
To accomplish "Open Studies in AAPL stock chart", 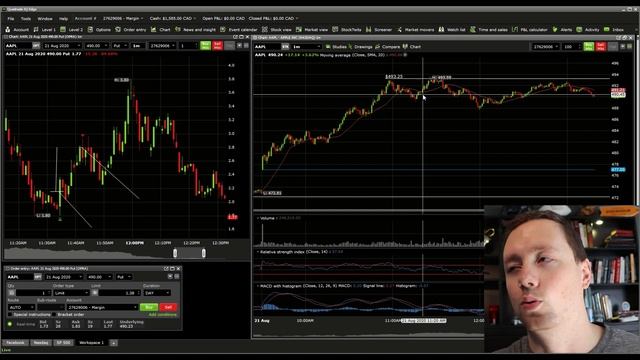I will tap(336, 47).
